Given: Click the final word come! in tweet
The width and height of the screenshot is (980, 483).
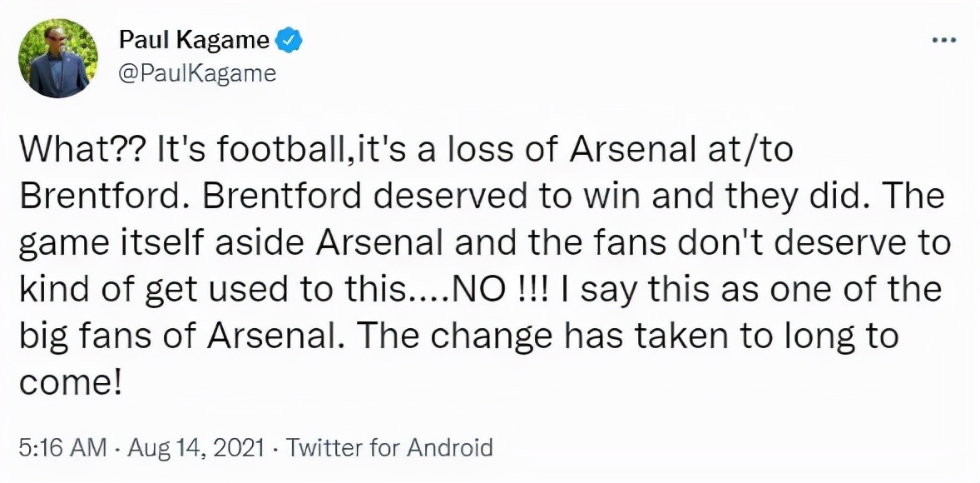Looking at the screenshot, I should (69, 382).
